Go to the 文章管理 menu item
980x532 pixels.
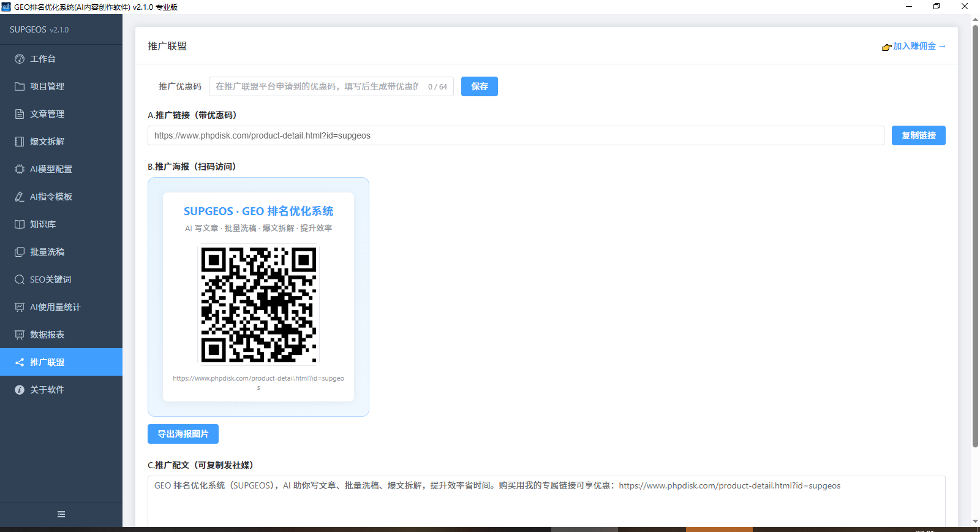click(61, 114)
